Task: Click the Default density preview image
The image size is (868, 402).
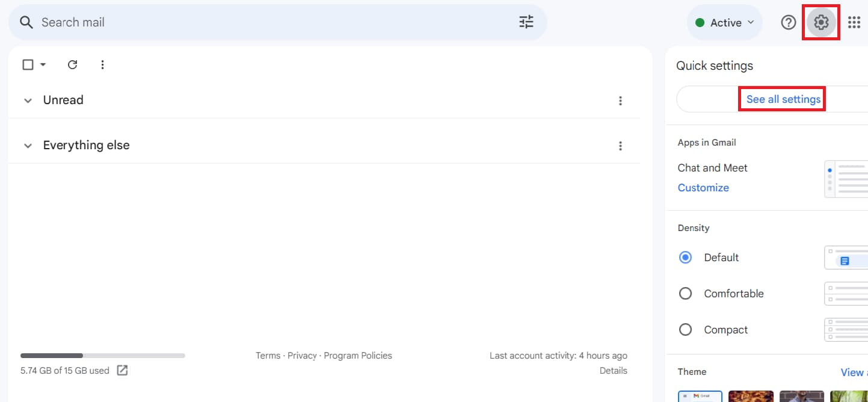Action: pyautogui.click(x=846, y=258)
